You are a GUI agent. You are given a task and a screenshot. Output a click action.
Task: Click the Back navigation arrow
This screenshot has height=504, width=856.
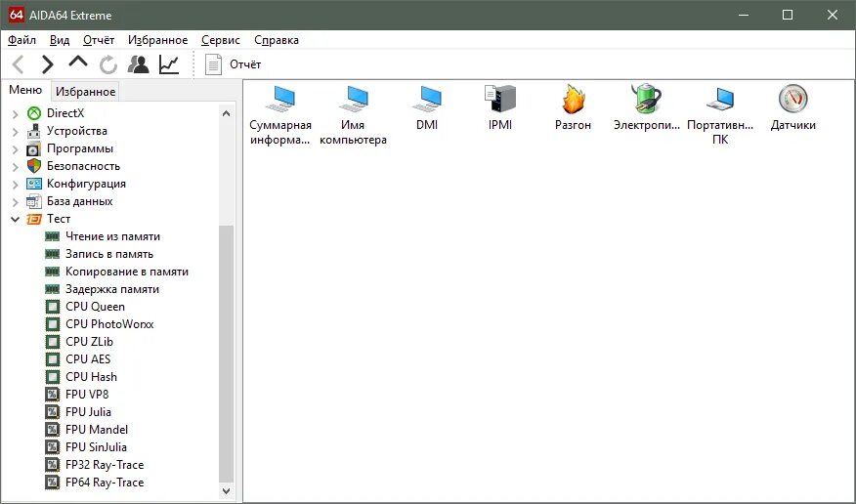(18, 64)
